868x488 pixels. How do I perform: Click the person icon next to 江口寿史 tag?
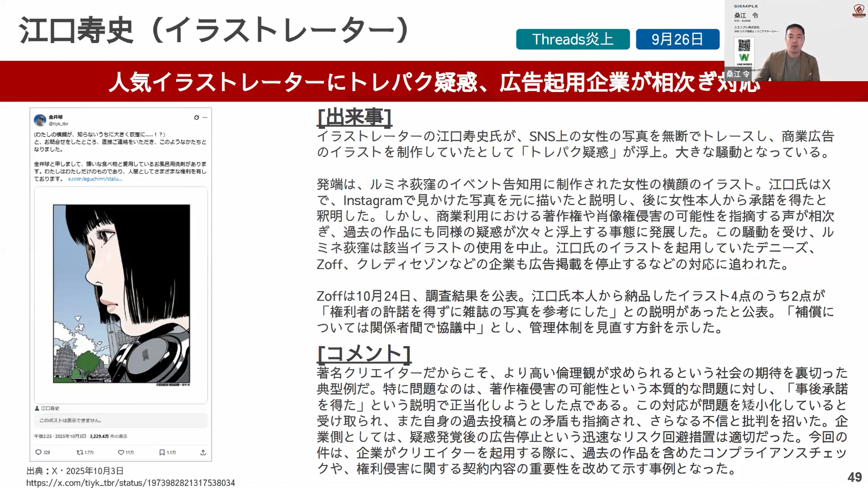(37, 408)
